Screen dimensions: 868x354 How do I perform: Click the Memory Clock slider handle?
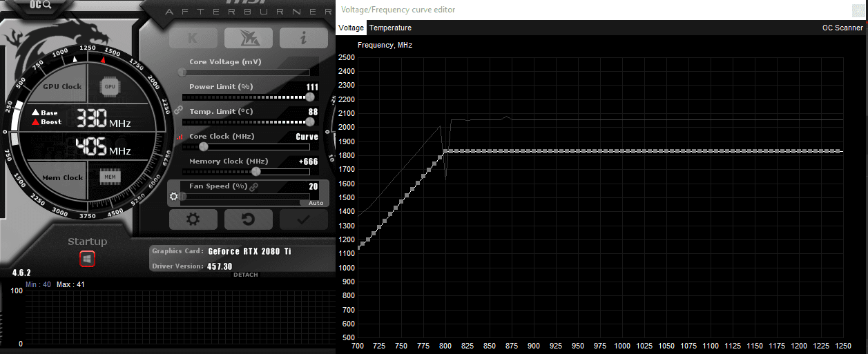pyautogui.click(x=255, y=171)
